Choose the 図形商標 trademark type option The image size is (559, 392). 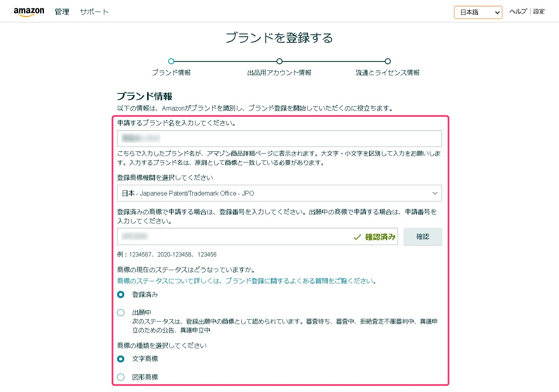[121, 377]
